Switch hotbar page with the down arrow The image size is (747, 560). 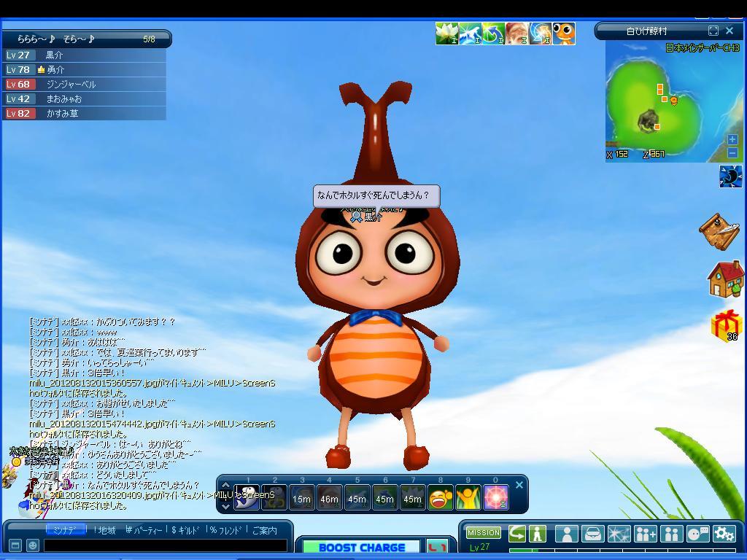click(226, 506)
